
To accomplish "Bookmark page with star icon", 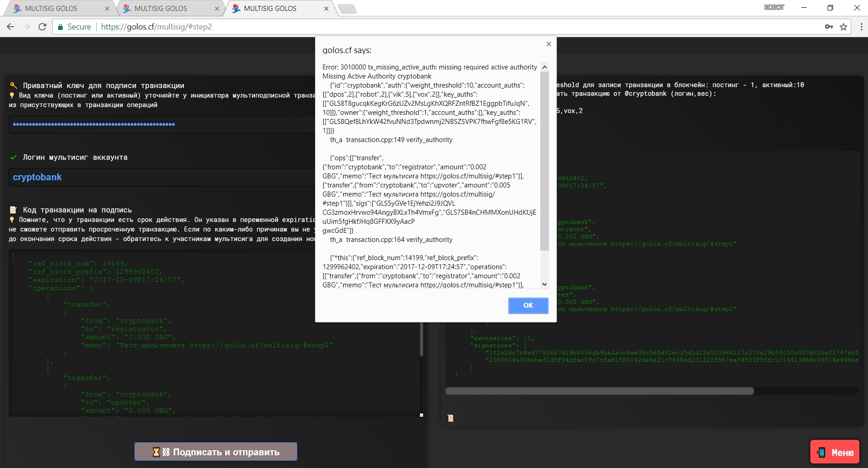I will 843,27.
